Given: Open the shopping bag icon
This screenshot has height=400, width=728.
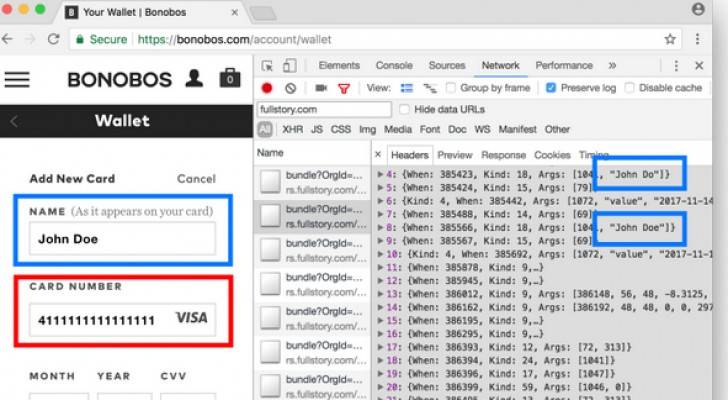Looking at the screenshot, I should tap(230, 78).
